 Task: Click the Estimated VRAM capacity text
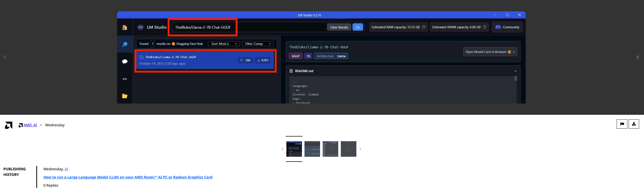click(x=456, y=27)
